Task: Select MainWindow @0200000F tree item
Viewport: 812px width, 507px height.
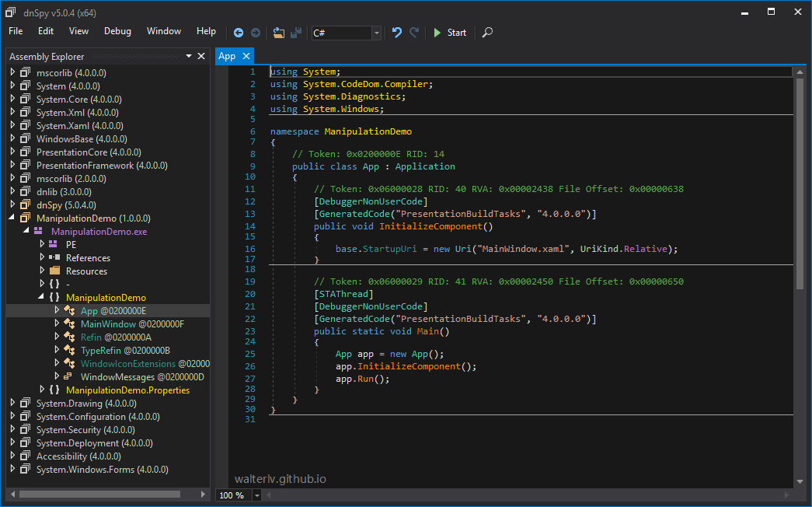Action: point(132,324)
